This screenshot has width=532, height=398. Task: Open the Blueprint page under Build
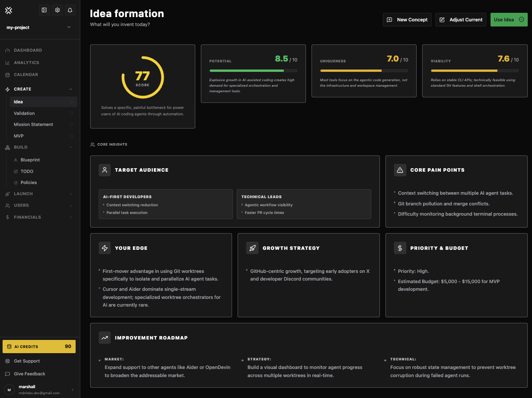click(30, 160)
